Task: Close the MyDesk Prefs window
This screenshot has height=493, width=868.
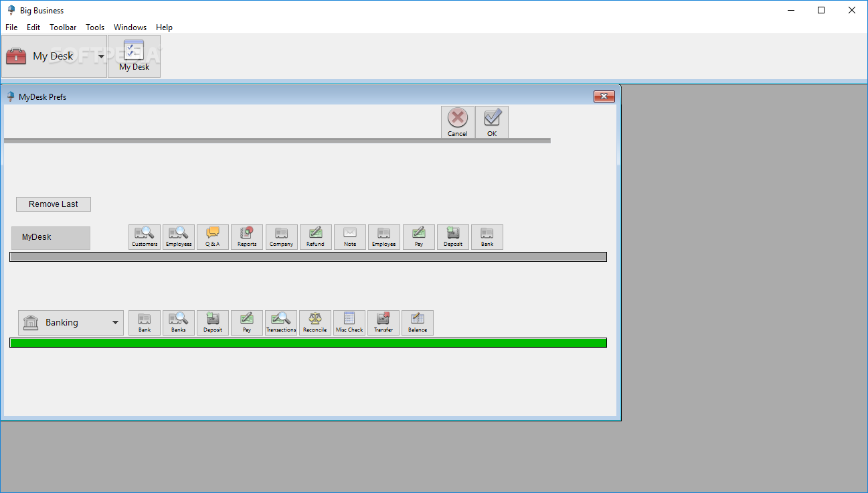Action: (x=604, y=96)
